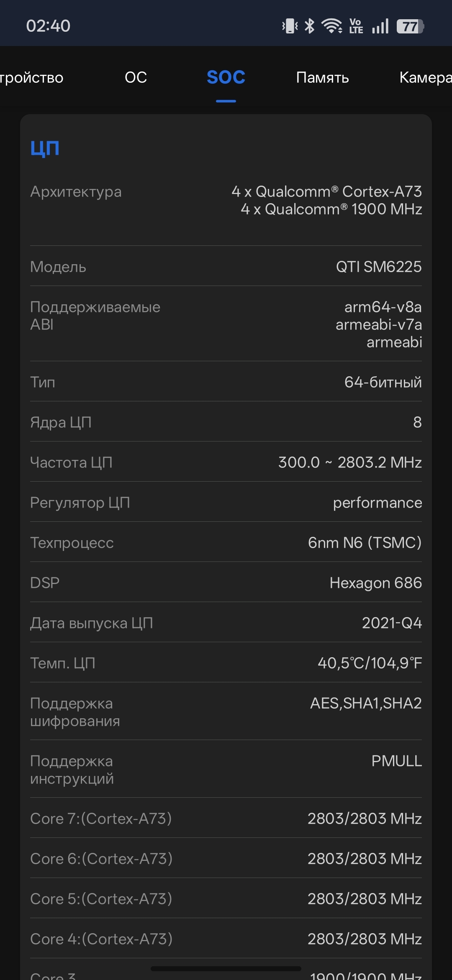Open the Память tab
Viewport: 452px width, 980px height.
[x=322, y=77]
